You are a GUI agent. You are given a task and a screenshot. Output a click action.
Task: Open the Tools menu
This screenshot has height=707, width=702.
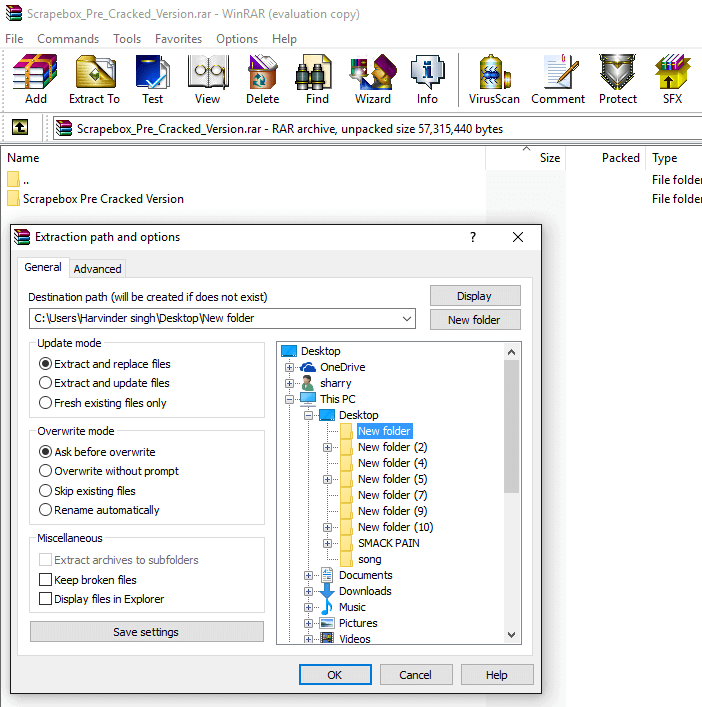tap(127, 39)
